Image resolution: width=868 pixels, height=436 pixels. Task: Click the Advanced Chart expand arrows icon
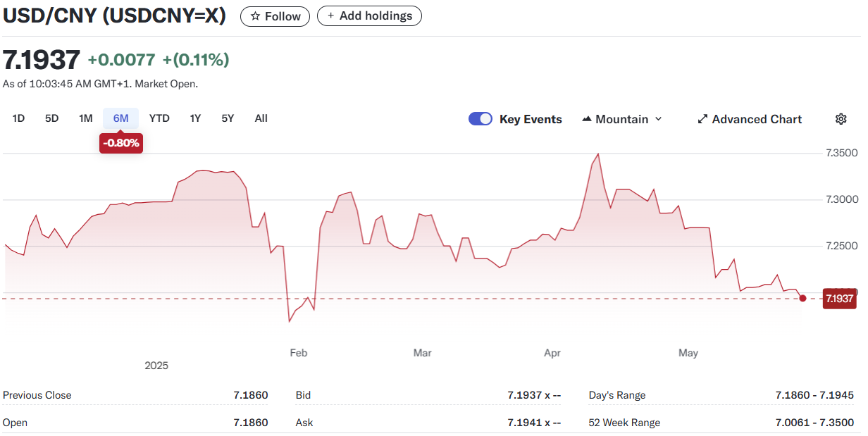[x=702, y=119]
